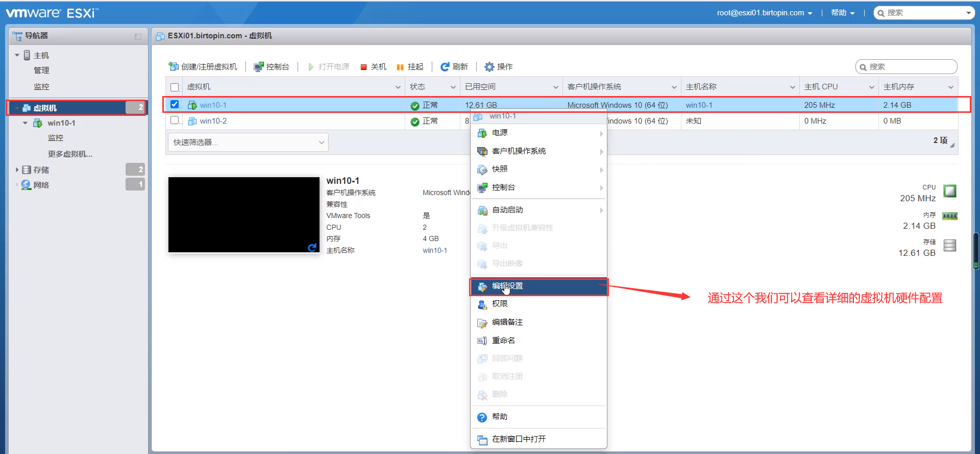The height and width of the screenshot is (454, 980).
Task: Click the More VMs (更多虚拟机...) link
Action: pos(70,154)
